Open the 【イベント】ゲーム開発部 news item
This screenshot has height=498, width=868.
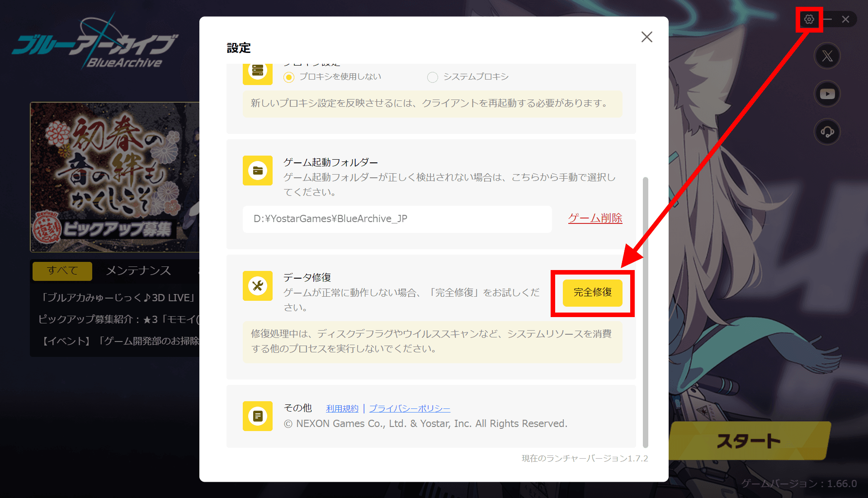coord(120,341)
